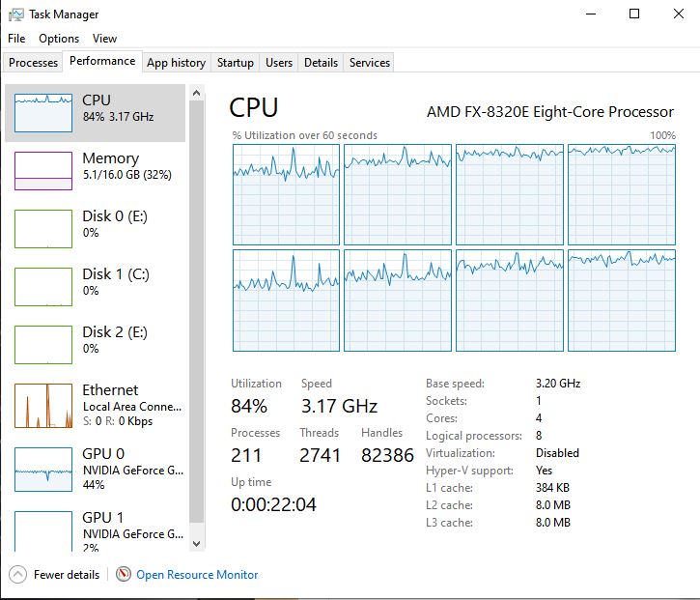Screen dimensions: 700x600
Task: Click the Resource Monitor gauge icon
Action: (124, 574)
